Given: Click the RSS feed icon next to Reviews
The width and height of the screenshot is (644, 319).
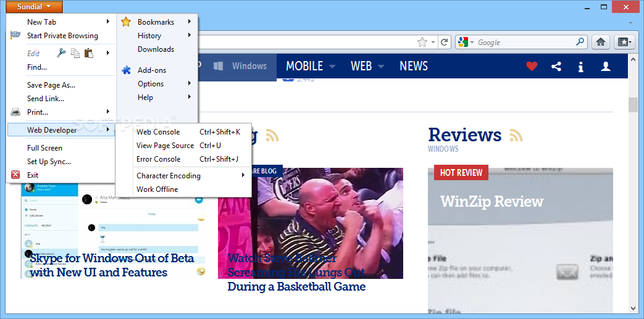Looking at the screenshot, I should pyautogui.click(x=516, y=135).
